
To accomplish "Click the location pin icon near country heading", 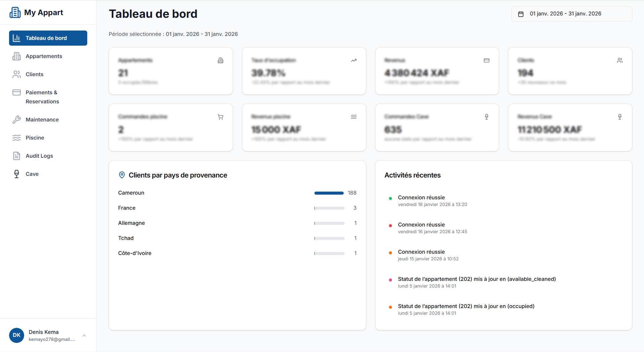I will 122,175.
